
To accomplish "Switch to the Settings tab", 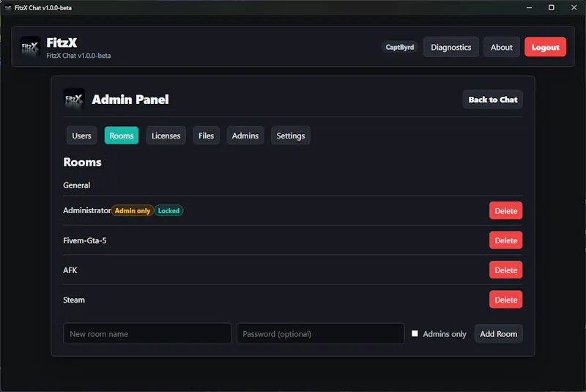I will [x=291, y=136].
